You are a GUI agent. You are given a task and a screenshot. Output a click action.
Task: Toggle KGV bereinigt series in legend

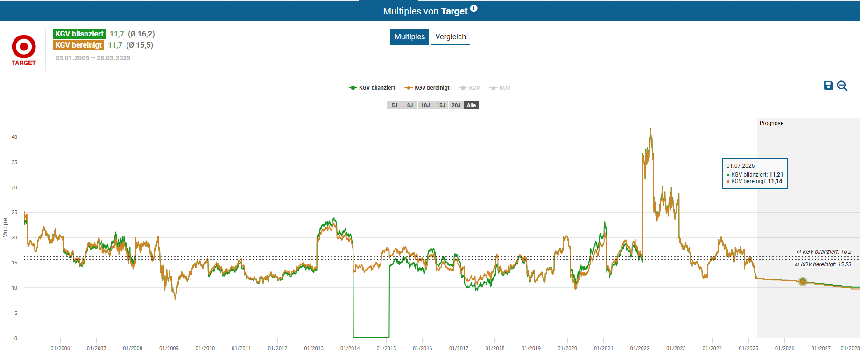(427, 88)
